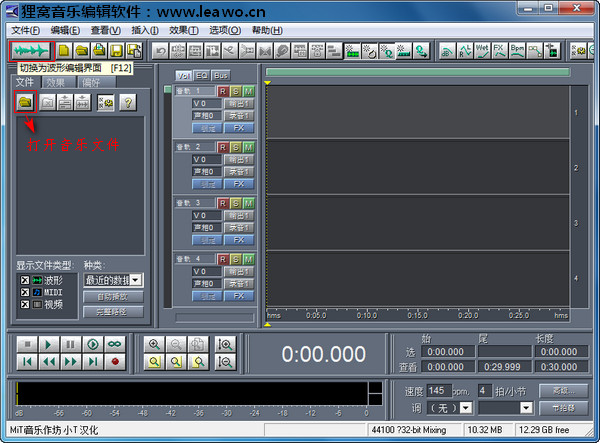600x443 pixels.
Task: Arm track 2 for recording (R)
Action: (x=223, y=147)
